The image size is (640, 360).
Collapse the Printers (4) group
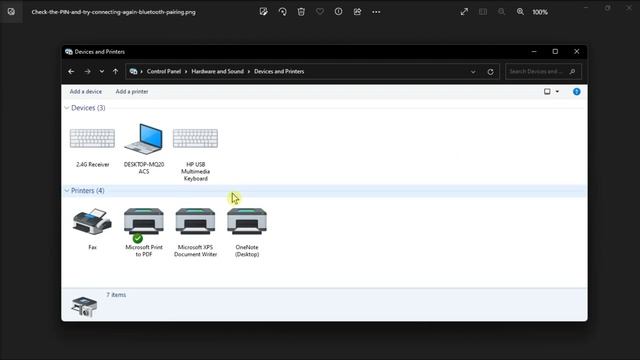pos(67,191)
